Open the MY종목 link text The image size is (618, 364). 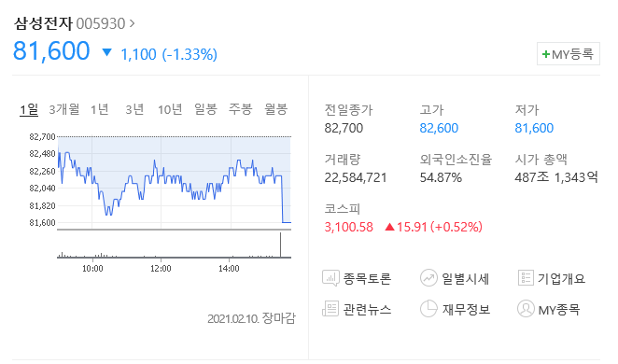coord(559,310)
